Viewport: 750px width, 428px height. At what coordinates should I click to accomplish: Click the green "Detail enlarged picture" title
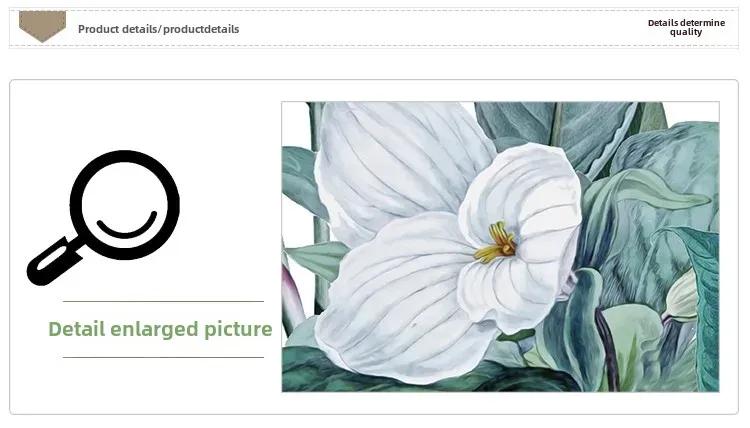(160, 329)
